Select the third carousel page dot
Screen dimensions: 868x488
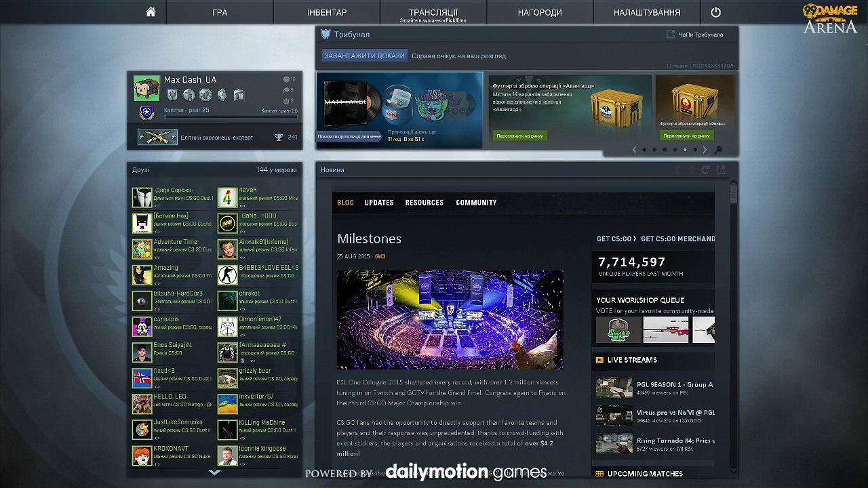[665, 150]
